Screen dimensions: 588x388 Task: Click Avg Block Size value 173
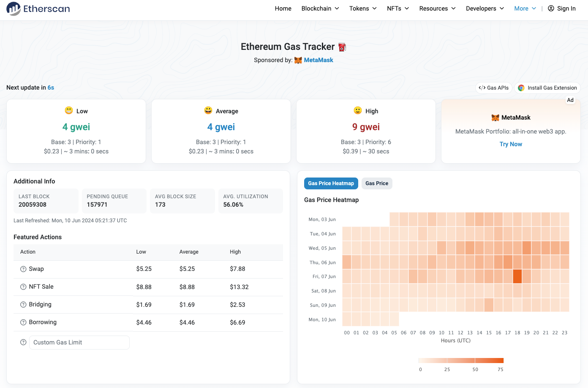[x=160, y=205]
